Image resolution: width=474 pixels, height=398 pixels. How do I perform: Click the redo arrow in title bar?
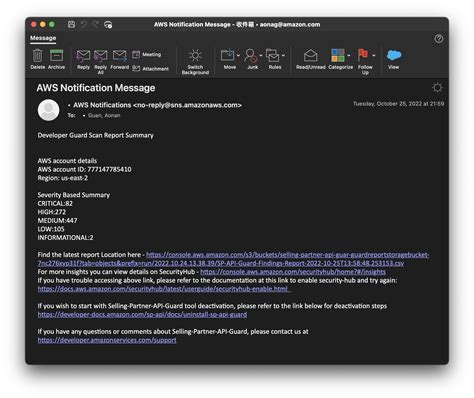(96, 24)
